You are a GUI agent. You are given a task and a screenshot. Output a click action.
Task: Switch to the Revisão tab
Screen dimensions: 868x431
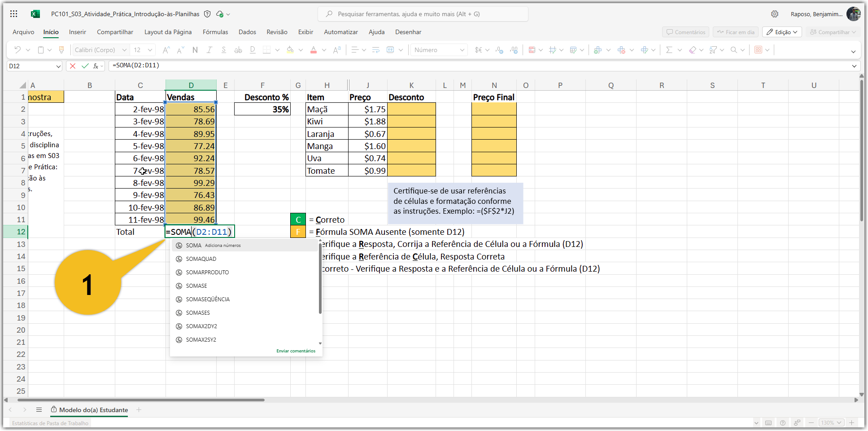pos(277,32)
